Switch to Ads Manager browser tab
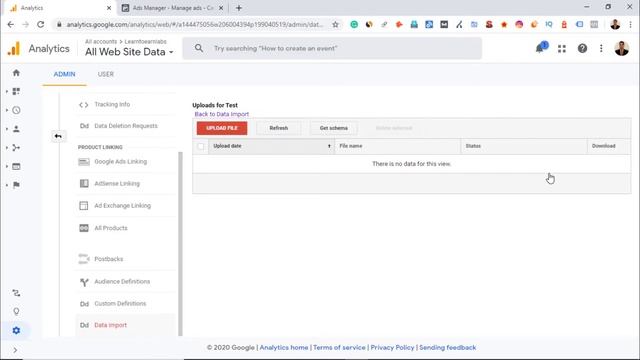Viewport: 640px width, 360px height. (173, 8)
